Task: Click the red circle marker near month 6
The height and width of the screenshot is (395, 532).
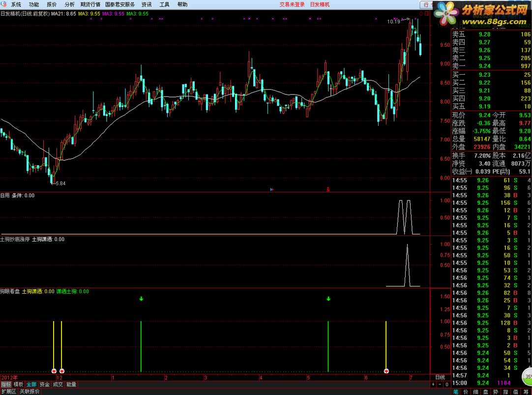Action: pyautogui.click(x=386, y=371)
